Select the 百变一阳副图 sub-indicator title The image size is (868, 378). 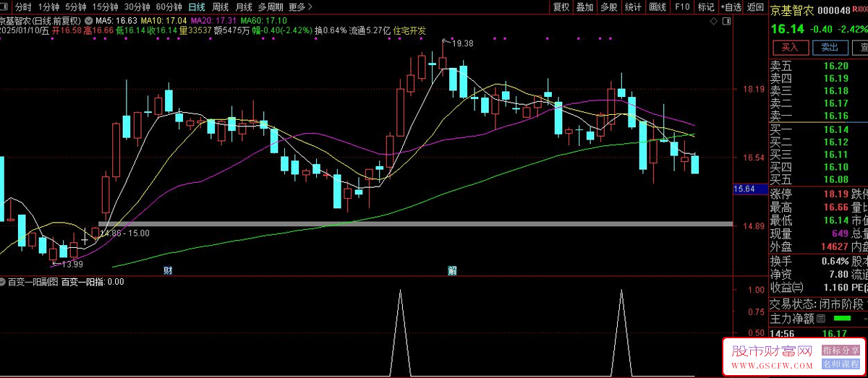(32, 282)
